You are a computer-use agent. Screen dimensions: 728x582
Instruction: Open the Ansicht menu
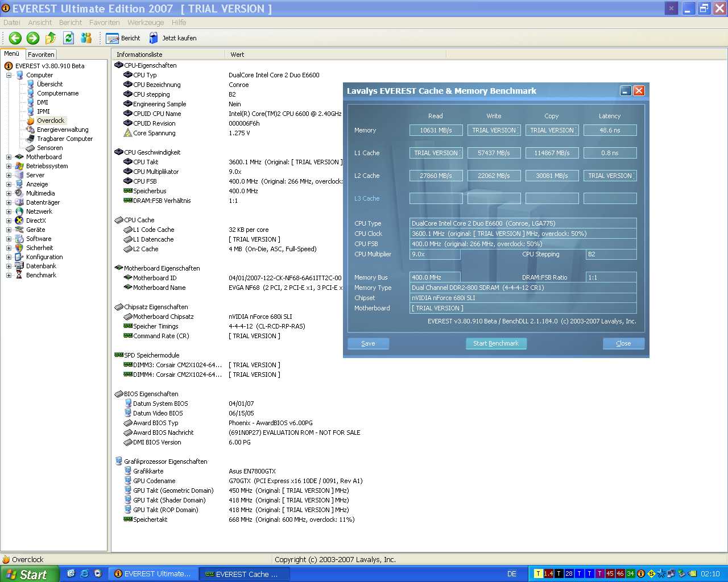pos(40,23)
